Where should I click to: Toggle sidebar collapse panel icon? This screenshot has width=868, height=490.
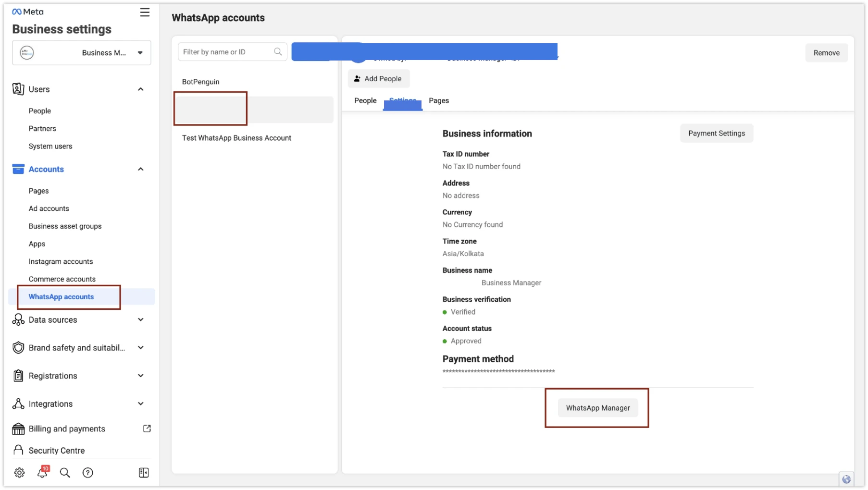click(144, 473)
